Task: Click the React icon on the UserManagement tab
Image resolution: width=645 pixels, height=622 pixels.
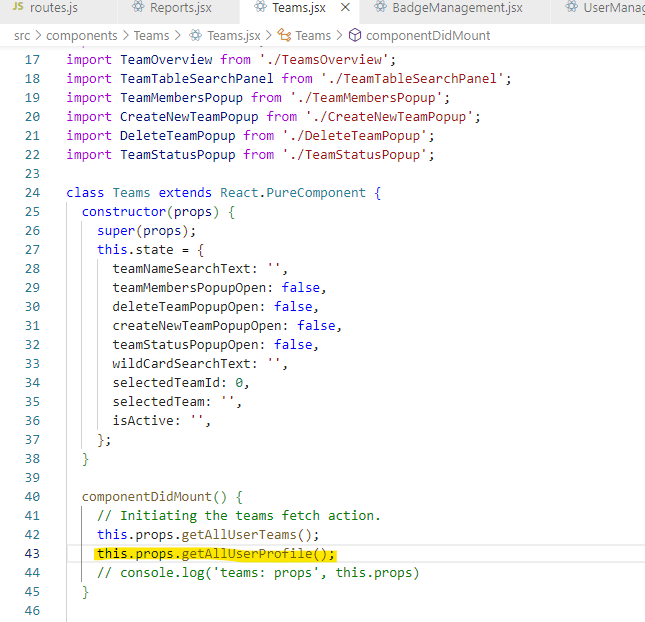Action: pos(571,7)
